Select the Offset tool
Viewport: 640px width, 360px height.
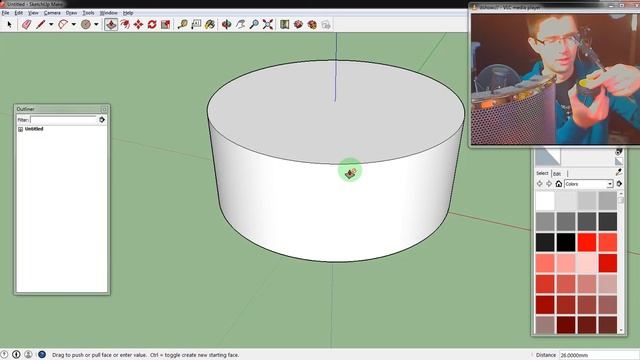[125, 24]
